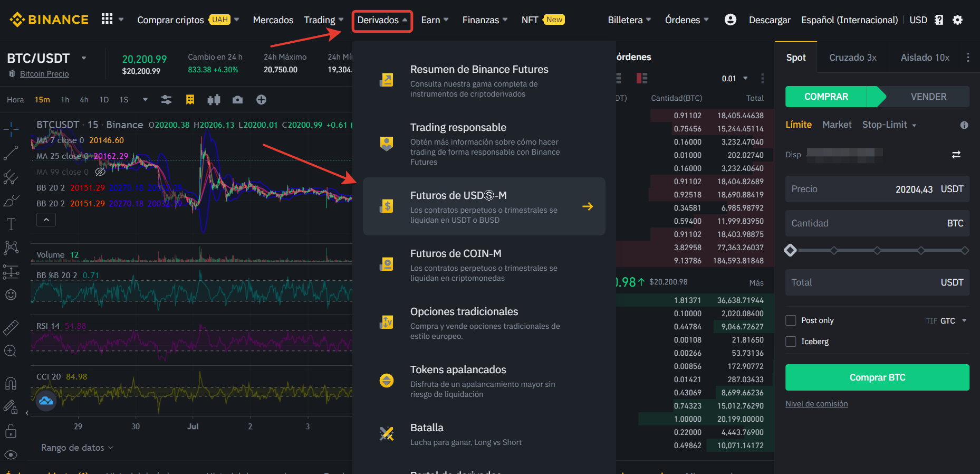The image size is (980, 474).
Task: Open the BTC/USDT pair selector arrow
Action: tap(84, 58)
